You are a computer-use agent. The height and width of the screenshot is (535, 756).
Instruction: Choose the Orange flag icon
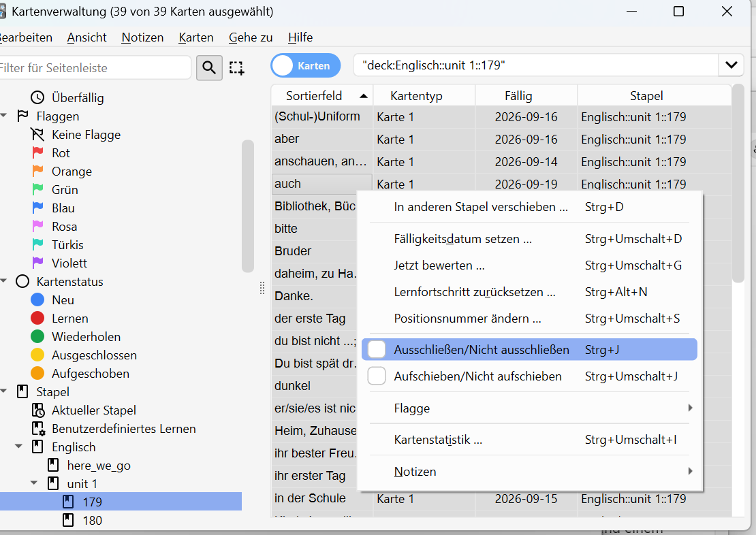pos(37,171)
